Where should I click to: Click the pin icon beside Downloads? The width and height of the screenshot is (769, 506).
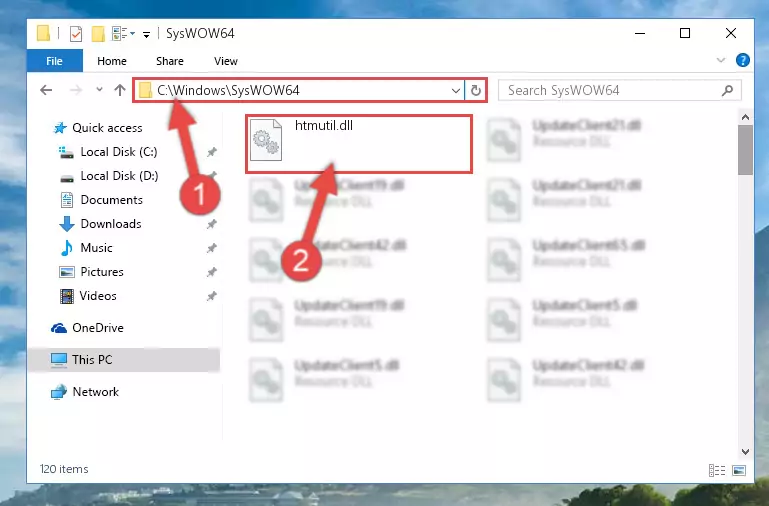211,224
